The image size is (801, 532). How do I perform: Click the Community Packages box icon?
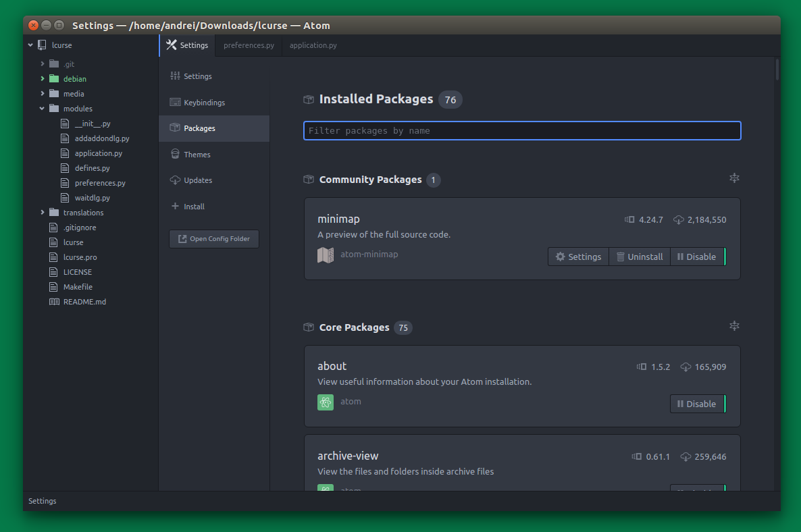click(309, 179)
